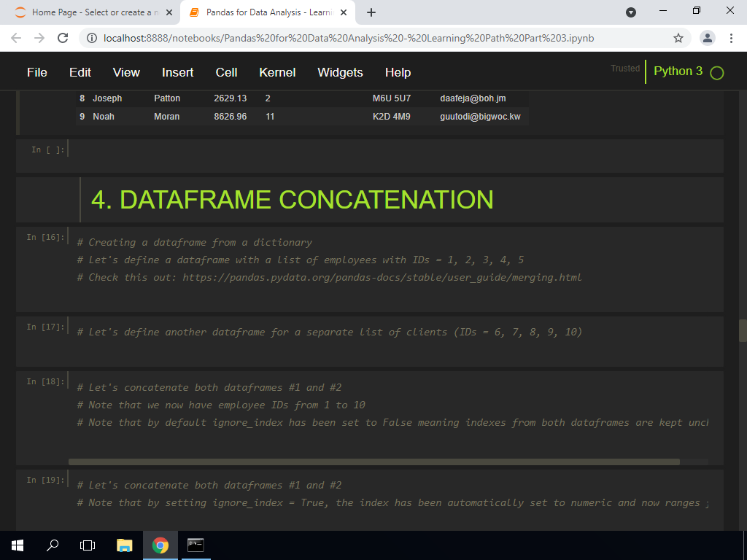Open a new browser tab
The image size is (747, 560).
(x=371, y=12)
